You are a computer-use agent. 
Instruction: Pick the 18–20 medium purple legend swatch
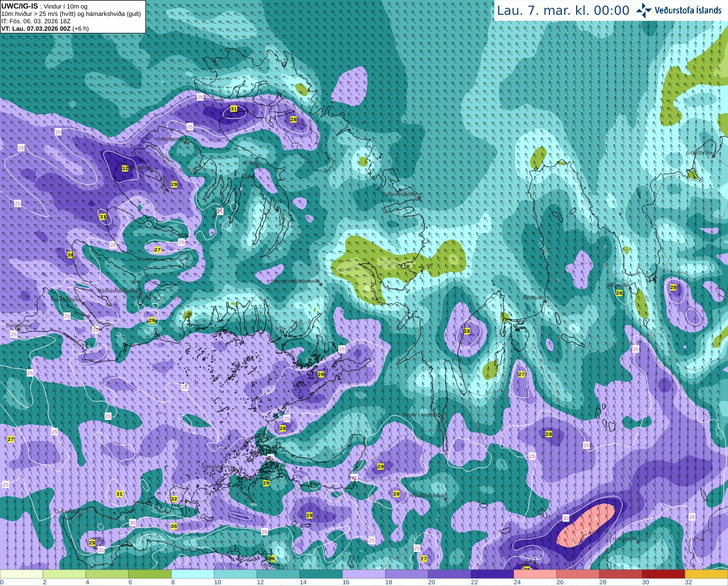pos(407,574)
